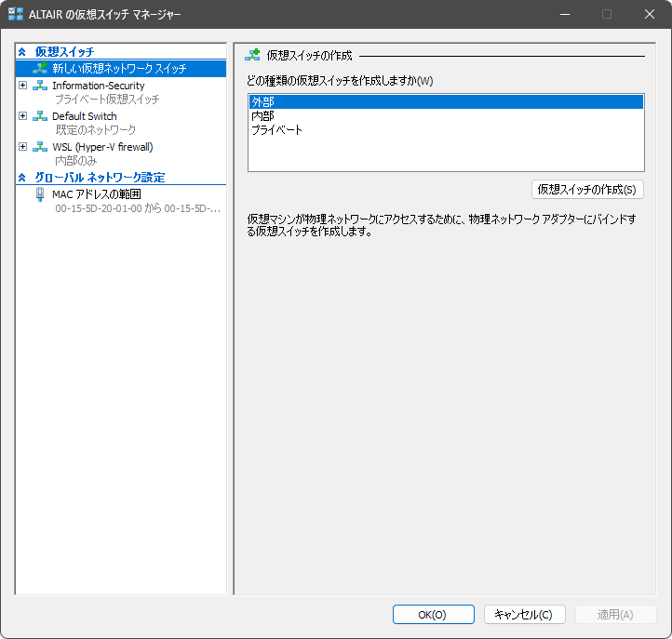Click the 仮想スイッチの作成 header icon

[252, 55]
